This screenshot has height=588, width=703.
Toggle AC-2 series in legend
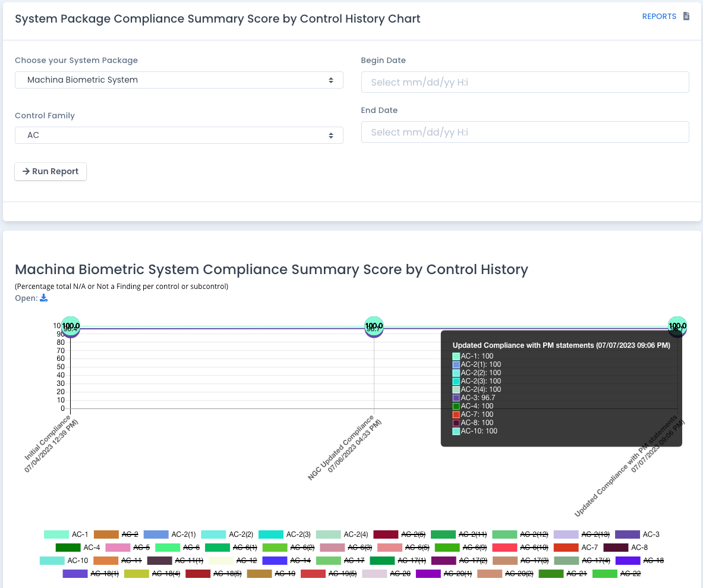tap(116, 534)
